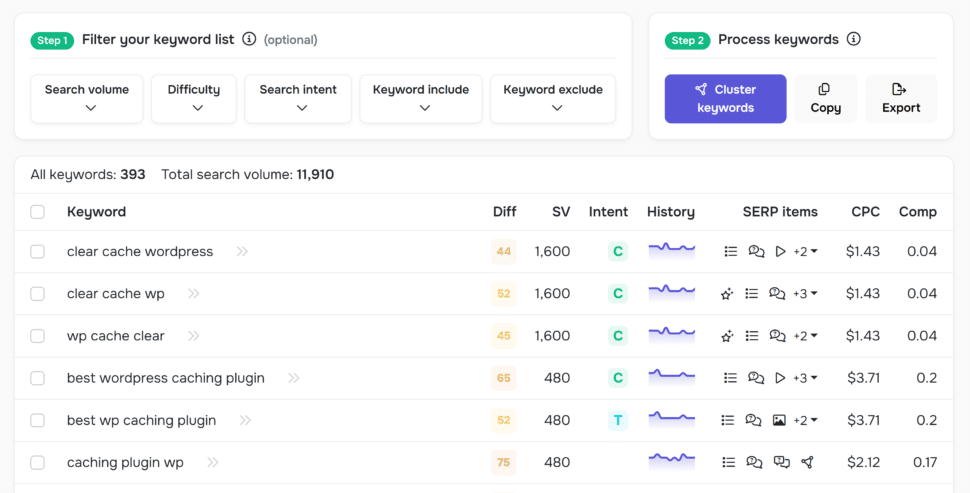The image size is (970, 493).
Task: Check the box for best wordpress caching plugin
Action: pyautogui.click(x=38, y=378)
